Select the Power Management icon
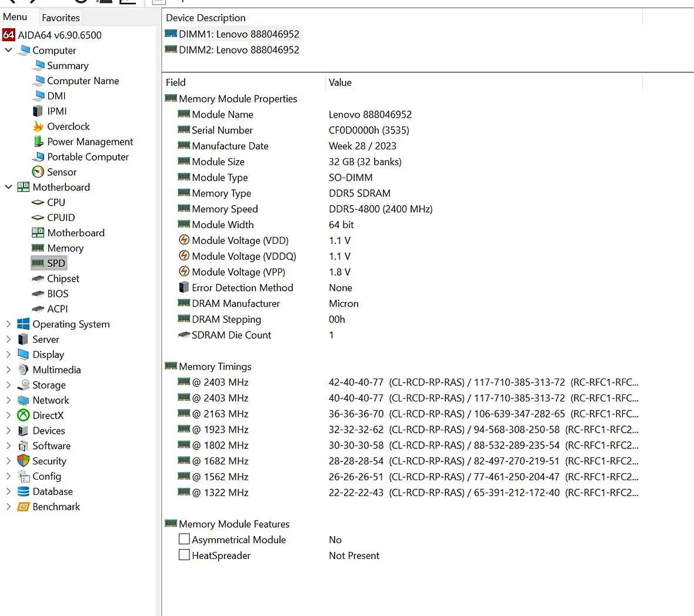694x616 pixels. [x=38, y=142]
